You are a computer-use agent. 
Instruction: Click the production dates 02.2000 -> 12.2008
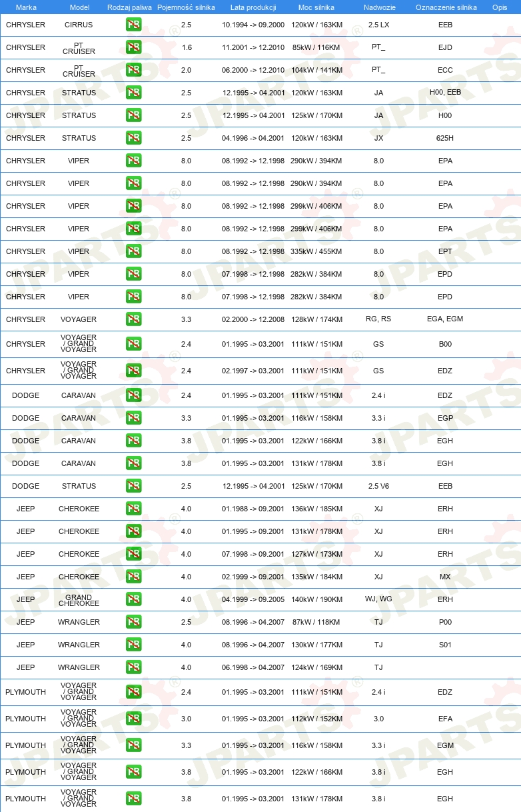click(253, 320)
